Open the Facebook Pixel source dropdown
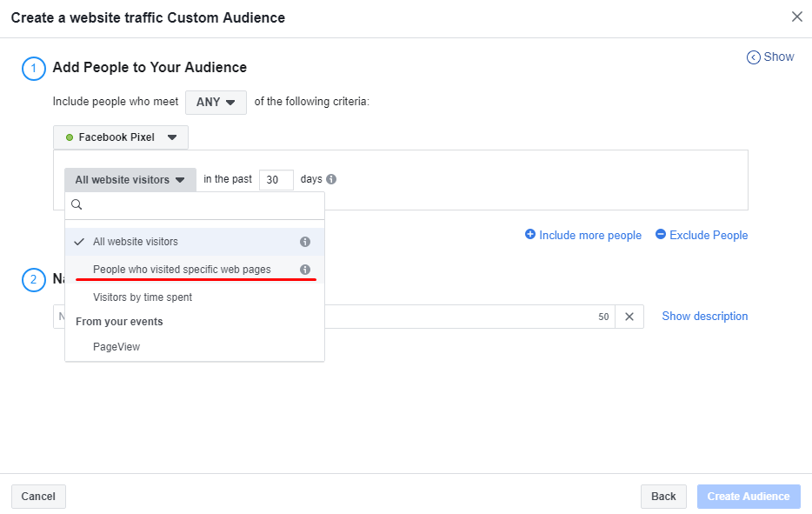812x514 pixels. point(121,137)
